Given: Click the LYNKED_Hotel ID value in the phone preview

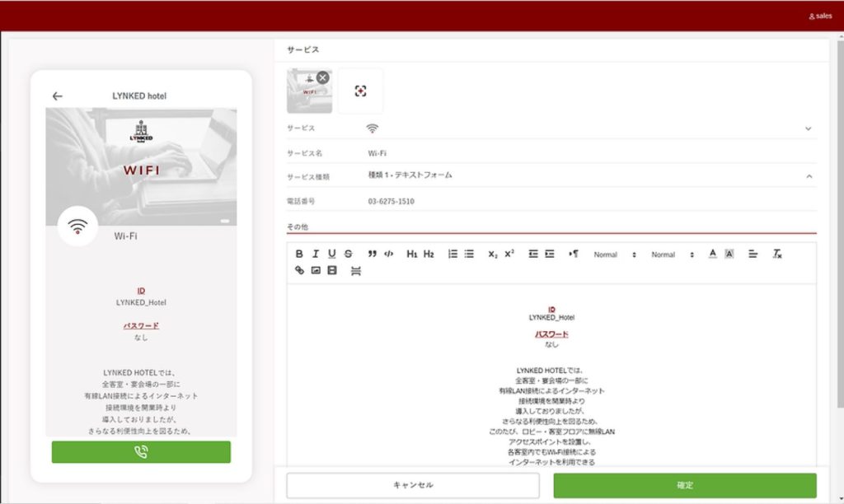Looking at the screenshot, I should point(141,303).
